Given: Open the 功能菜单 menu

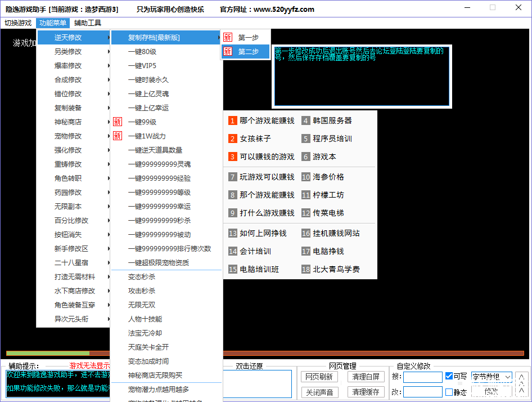Looking at the screenshot, I should (53, 23).
